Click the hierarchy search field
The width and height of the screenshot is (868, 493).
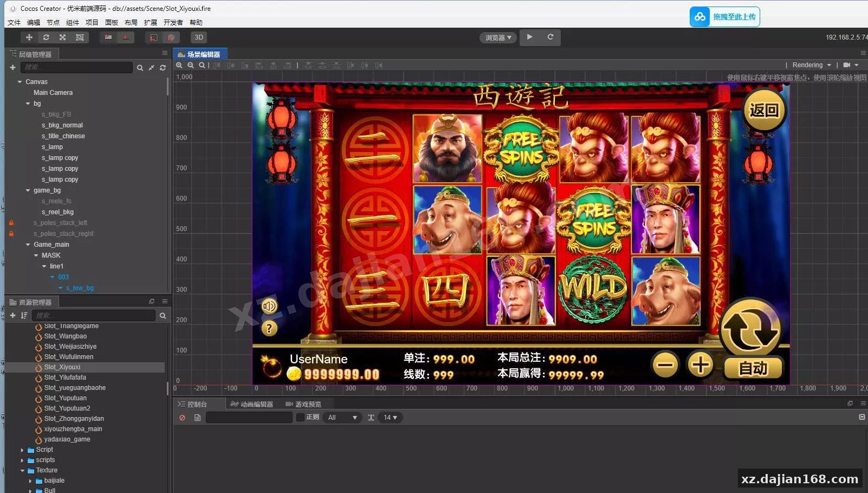[76, 67]
